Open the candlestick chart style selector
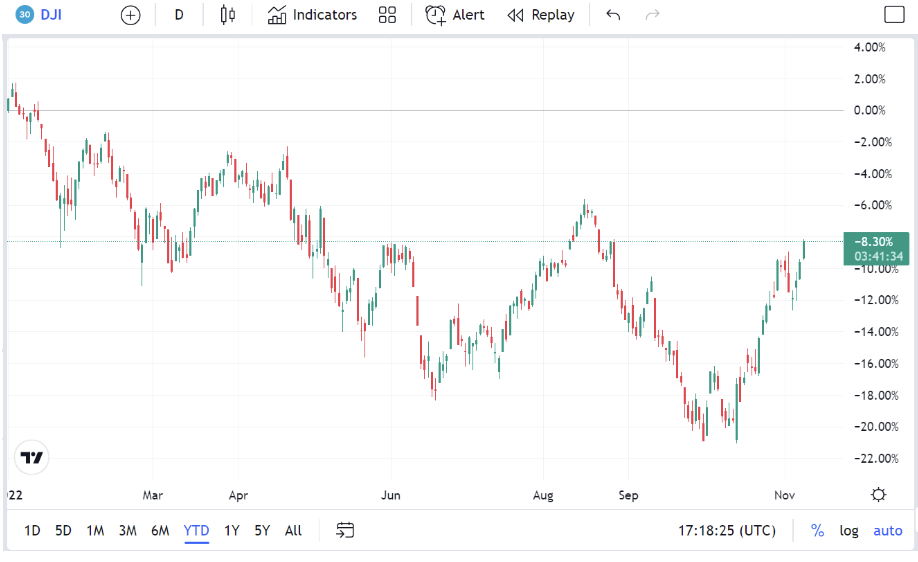This screenshot has height=562, width=918. click(228, 15)
